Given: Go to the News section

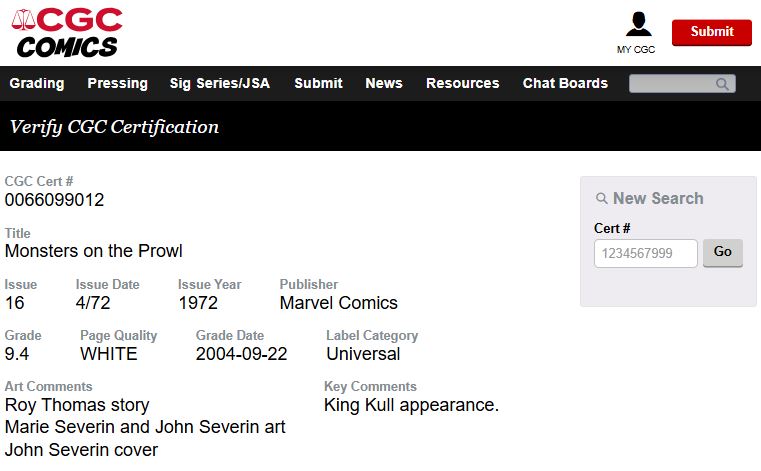Looking at the screenshot, I should [x=384, y=84].
